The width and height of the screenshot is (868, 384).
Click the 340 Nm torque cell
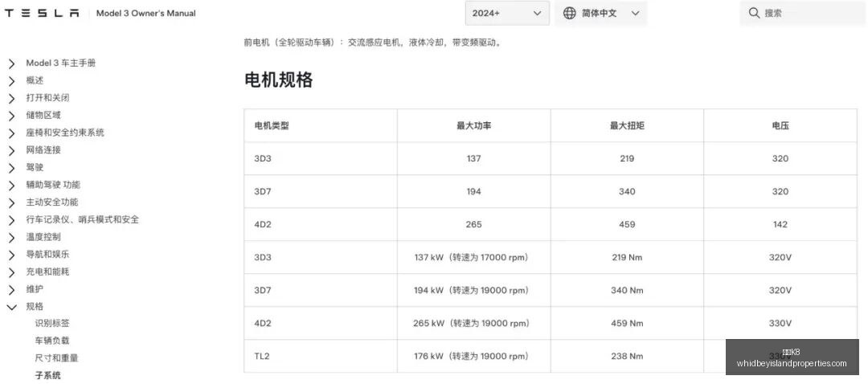point(627,290)
